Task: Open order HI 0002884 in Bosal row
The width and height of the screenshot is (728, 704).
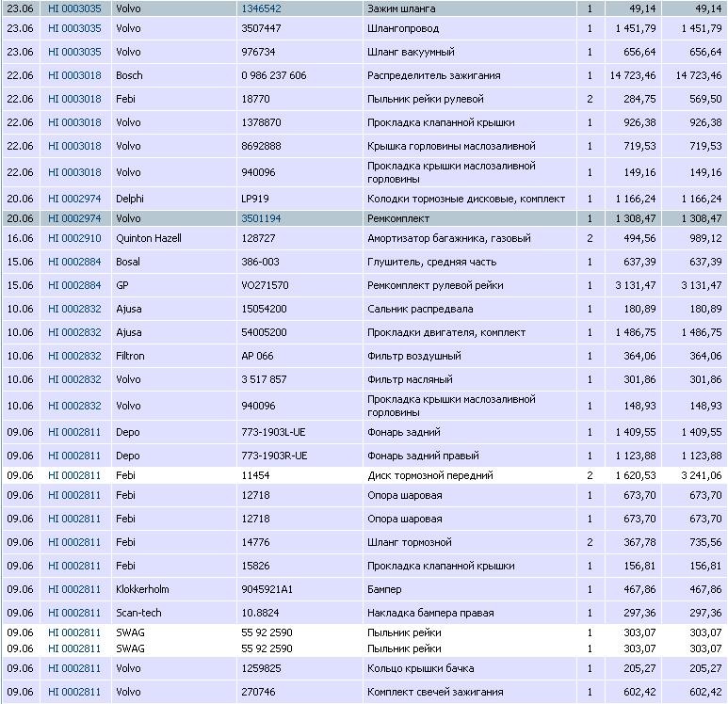Action: coord(74,262)
